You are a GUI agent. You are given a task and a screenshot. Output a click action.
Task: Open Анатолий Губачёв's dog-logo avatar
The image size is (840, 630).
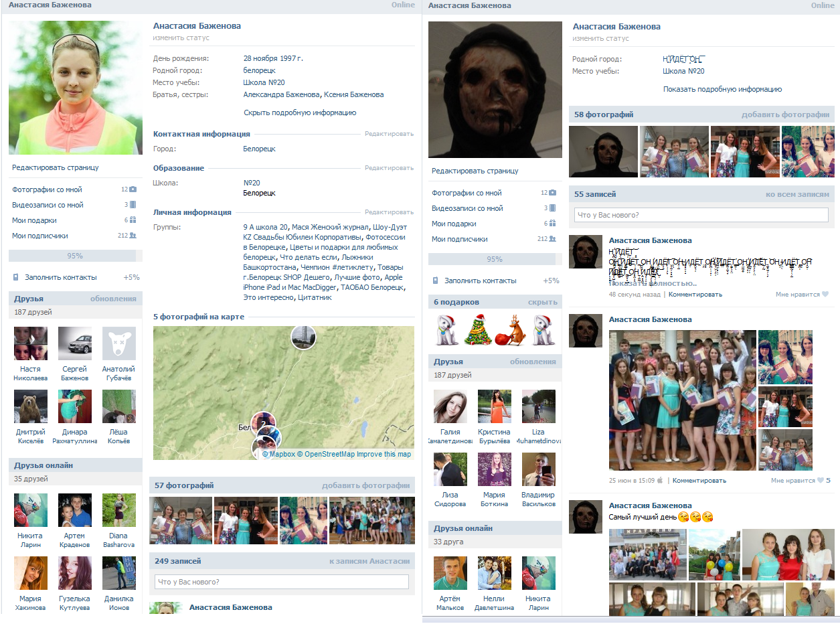pos(119,343)
